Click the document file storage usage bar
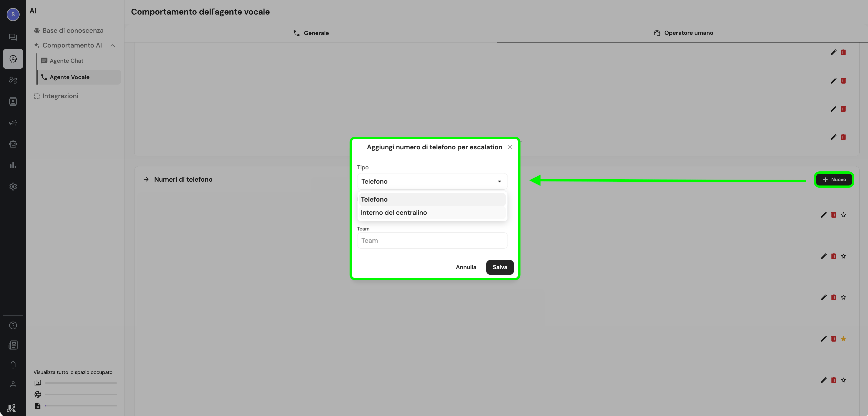Image resolution: width=868 pixels, height=416 pixels. (81, 406)
